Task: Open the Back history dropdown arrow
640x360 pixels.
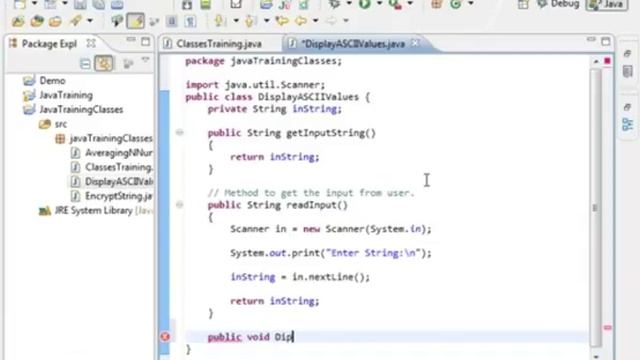Action: pyautogui.click(x=316, y=20)
